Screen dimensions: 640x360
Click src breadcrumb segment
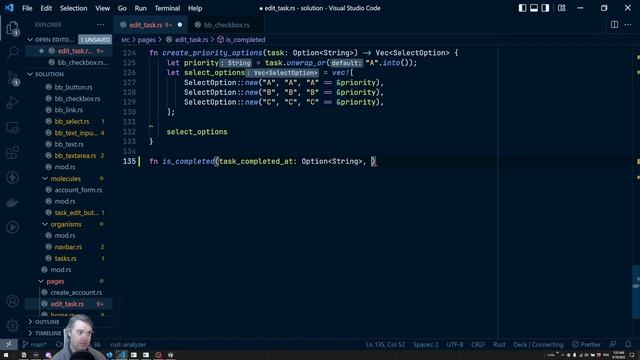click(125, 40)
